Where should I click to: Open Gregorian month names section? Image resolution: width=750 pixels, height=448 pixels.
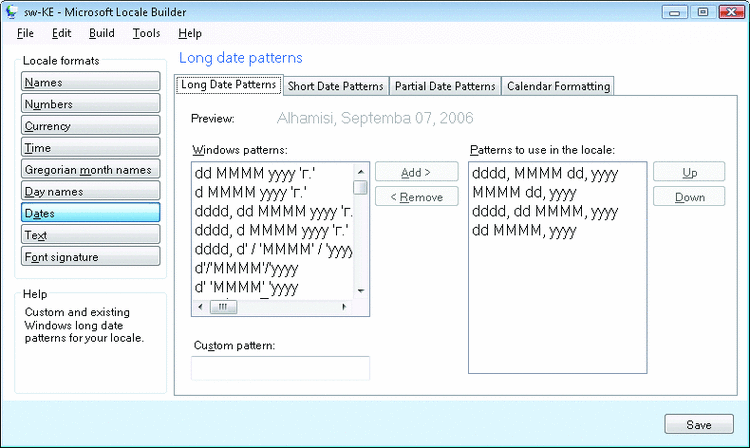tap(90, 169)
